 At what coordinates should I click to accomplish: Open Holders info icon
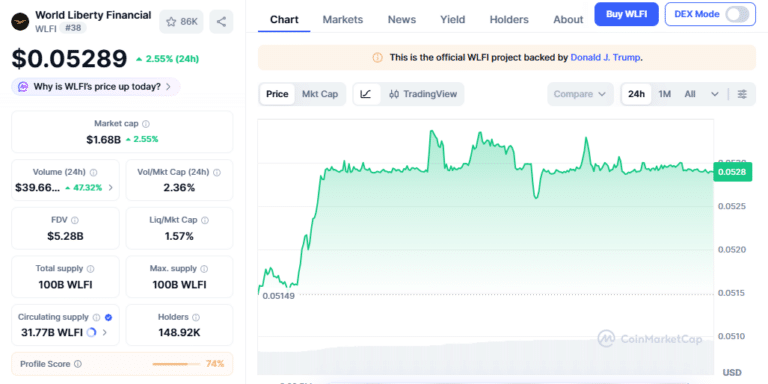(x=196, y=317)
